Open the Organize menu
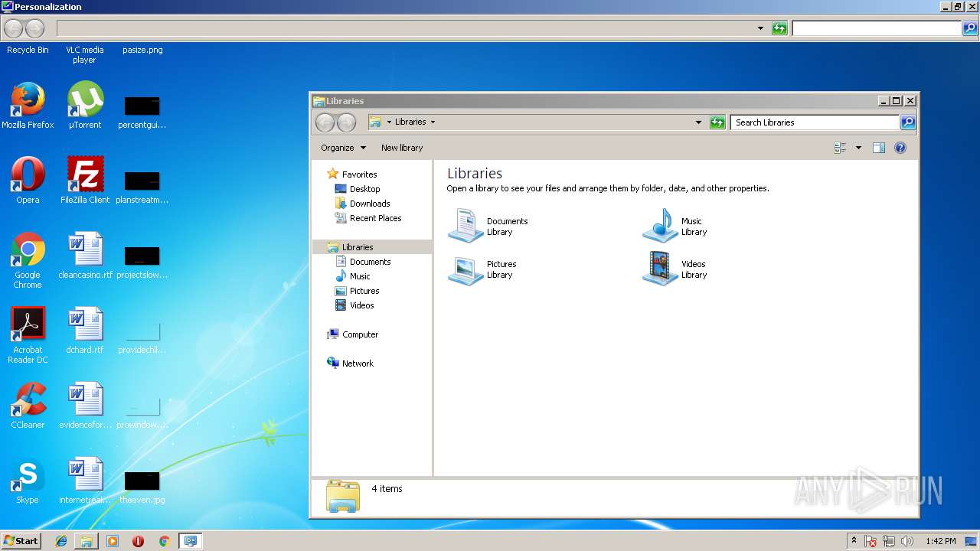Image resolution: width=980 pixels, height=551 pixels. 343,148
